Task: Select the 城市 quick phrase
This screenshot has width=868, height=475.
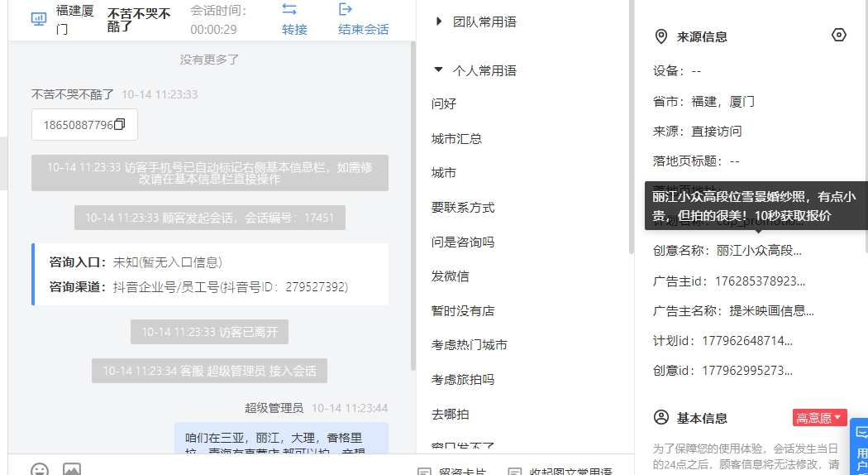Action: [x=444, y=173]
